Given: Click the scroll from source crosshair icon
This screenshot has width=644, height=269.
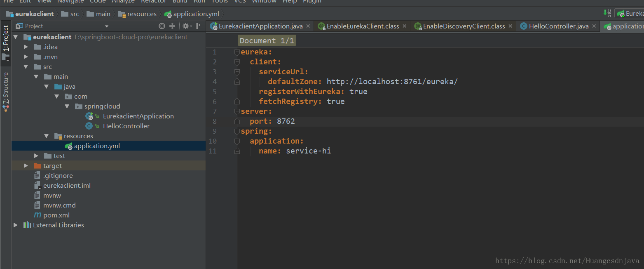Looking at the screenshot, I should click(x=162, y=26).
